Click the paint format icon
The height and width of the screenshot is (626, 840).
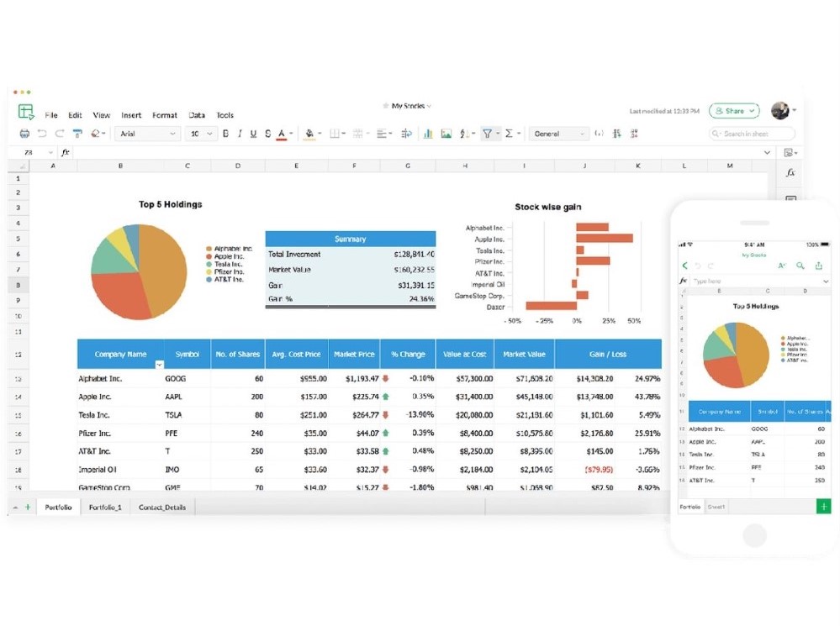(77, 134)
